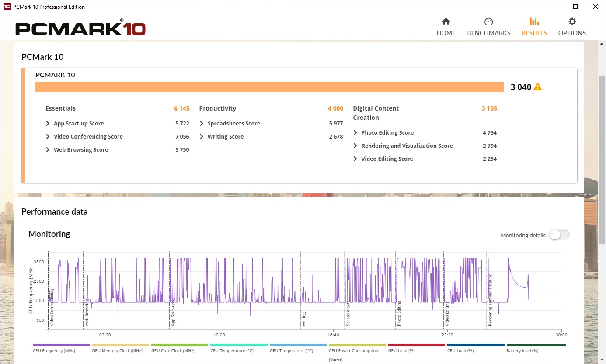Click the Photo Editing value 4 754
This screenshot has width=606, height=364.
coord(490,133)
